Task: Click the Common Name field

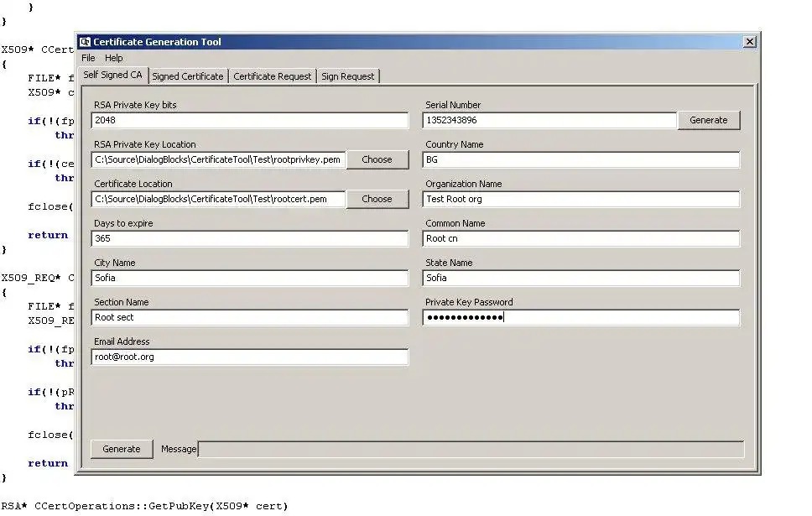Action: (x=581, y=238)
